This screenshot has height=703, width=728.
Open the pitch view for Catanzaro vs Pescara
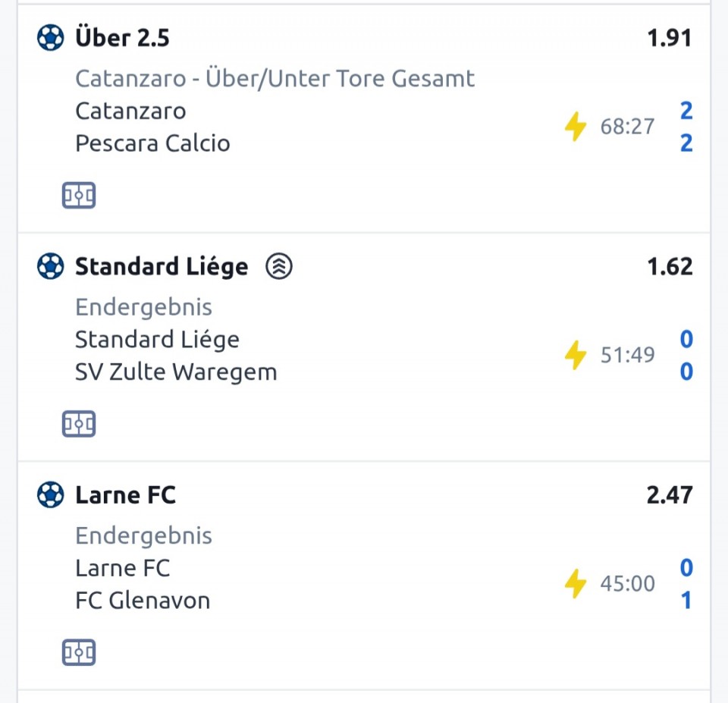pos(79,196)
